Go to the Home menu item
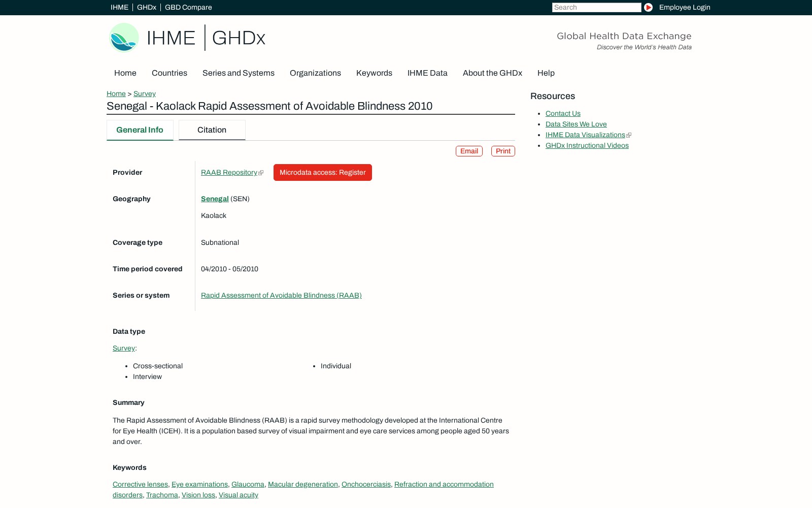 (x=125, y=73)
